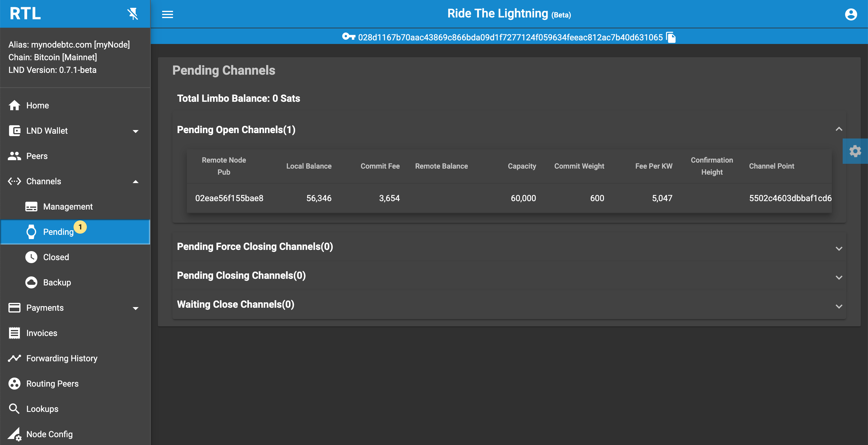Open Invoices page
This screenshot has height=445, width=868.
[x=75, y=333]
